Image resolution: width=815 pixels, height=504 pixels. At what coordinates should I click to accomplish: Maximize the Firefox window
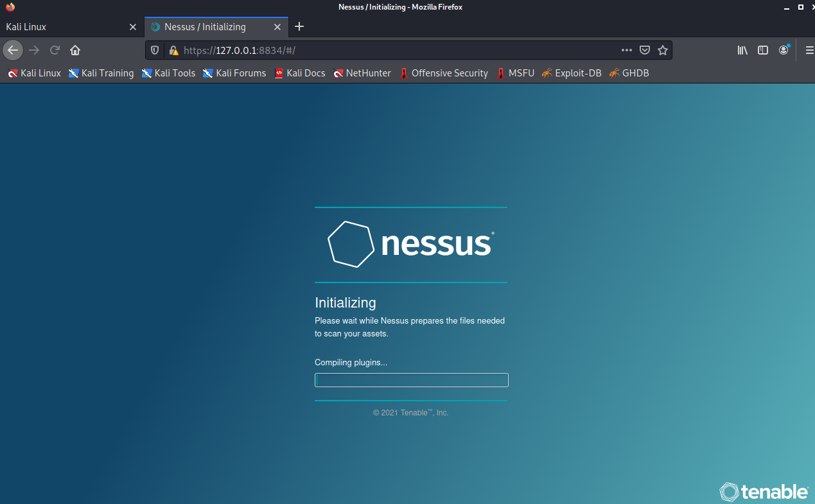coord(800,7)
